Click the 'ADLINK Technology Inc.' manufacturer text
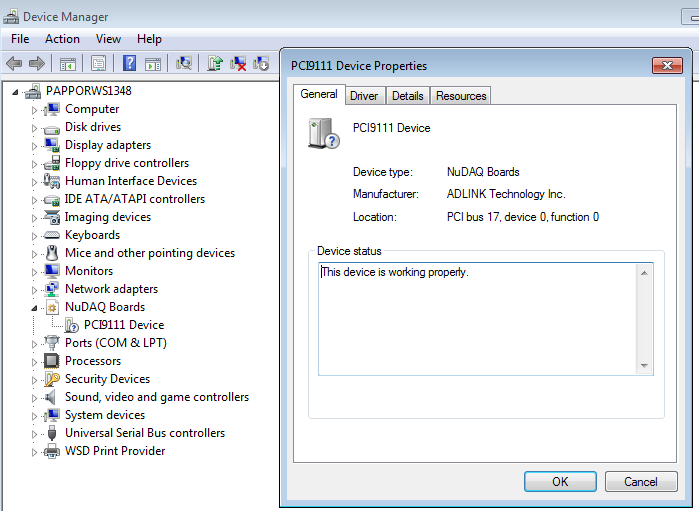Image resolution: width=699 pixels, height=511 pixels. pos(506,194)
